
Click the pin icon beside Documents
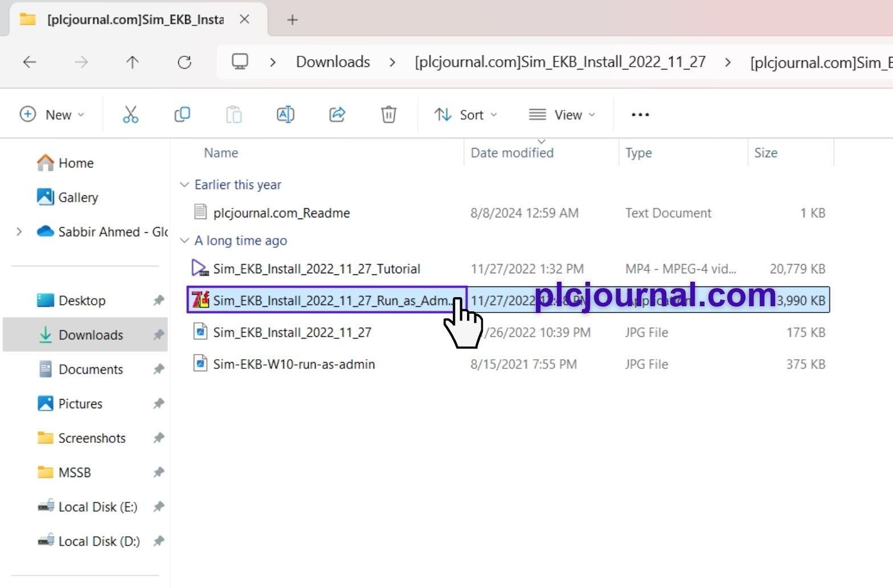click(159, 369)
